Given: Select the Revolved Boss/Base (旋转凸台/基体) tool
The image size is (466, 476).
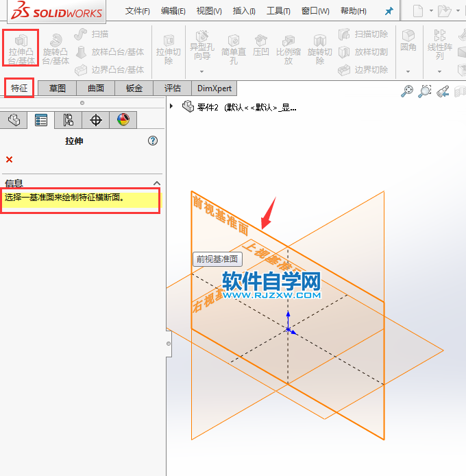Looking at the screenshot, I should tap(56, 49).
